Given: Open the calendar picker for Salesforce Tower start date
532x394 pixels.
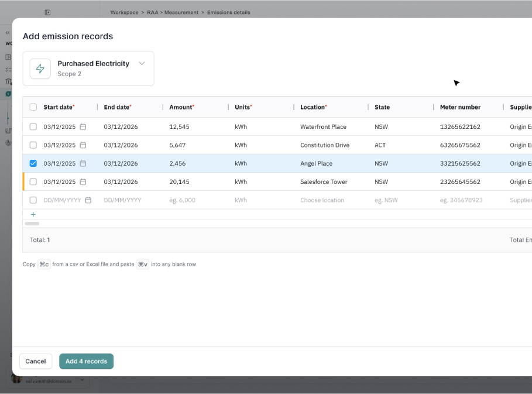Looking at the screenshot, I should pyautogui.click(x=83, y=181).
